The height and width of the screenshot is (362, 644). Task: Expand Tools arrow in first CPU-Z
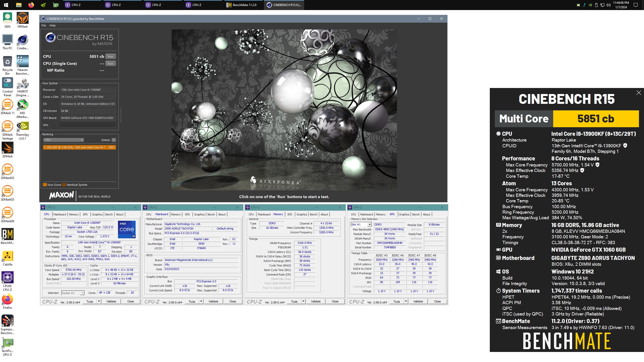[x=99, y=301]
